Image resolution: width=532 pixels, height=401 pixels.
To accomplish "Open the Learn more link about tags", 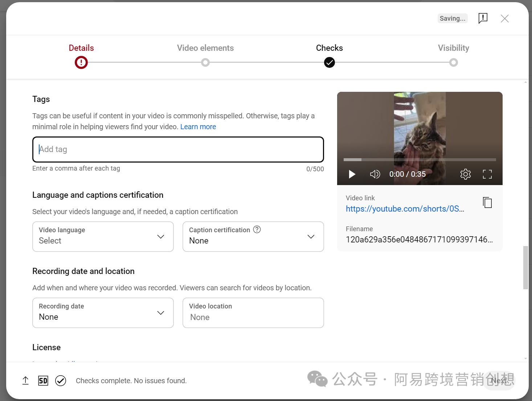I will tap(198, 127).
